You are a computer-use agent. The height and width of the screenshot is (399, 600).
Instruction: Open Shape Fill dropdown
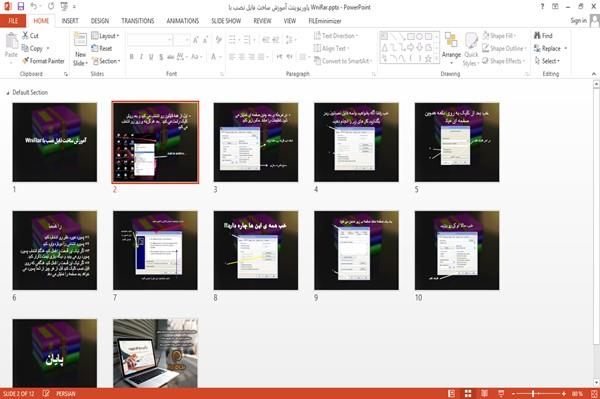click(499, 36)
